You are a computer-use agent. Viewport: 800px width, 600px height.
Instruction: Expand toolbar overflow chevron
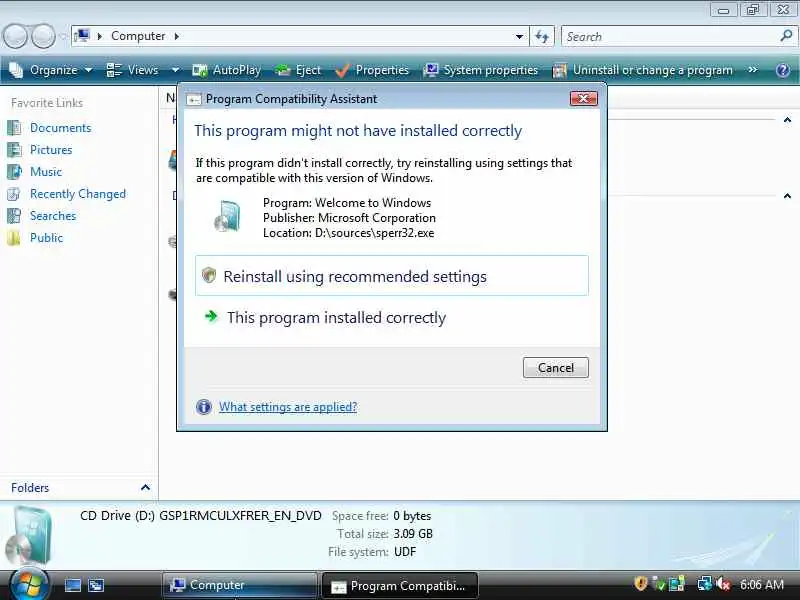click(x=753, y=69)
